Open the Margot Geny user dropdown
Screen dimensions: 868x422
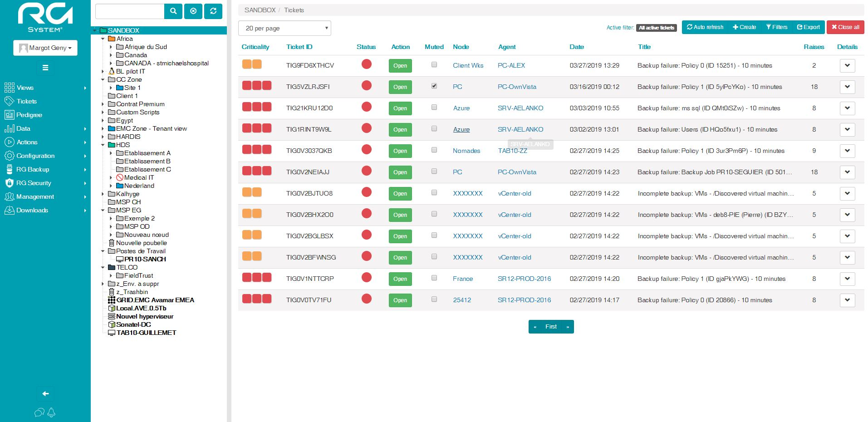pyautogui.click(x=45, y=48)
